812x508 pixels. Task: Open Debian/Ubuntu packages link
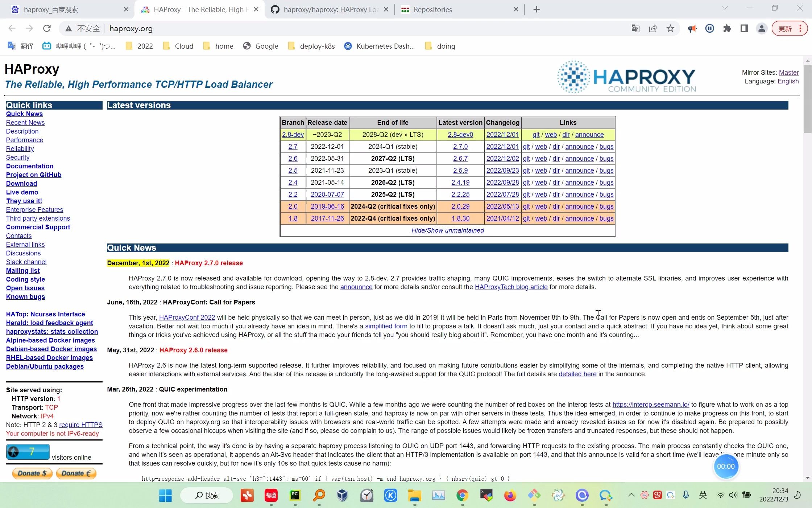tap(45, 366)
